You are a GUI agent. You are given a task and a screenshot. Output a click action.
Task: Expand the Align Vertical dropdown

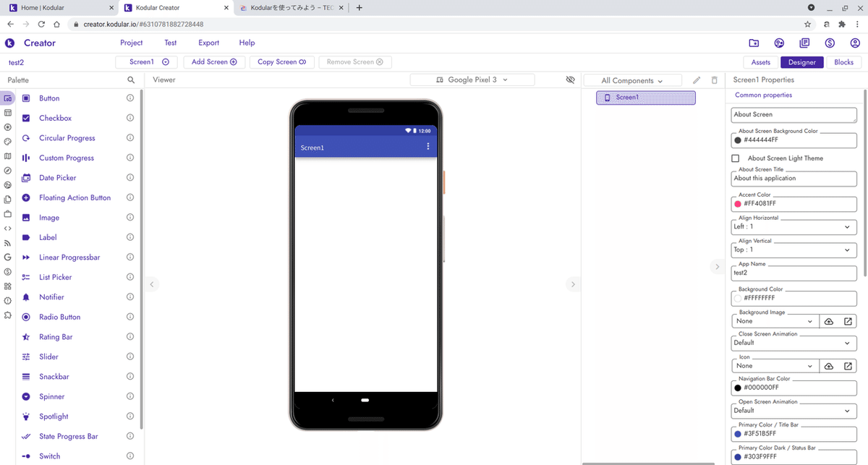794,249
